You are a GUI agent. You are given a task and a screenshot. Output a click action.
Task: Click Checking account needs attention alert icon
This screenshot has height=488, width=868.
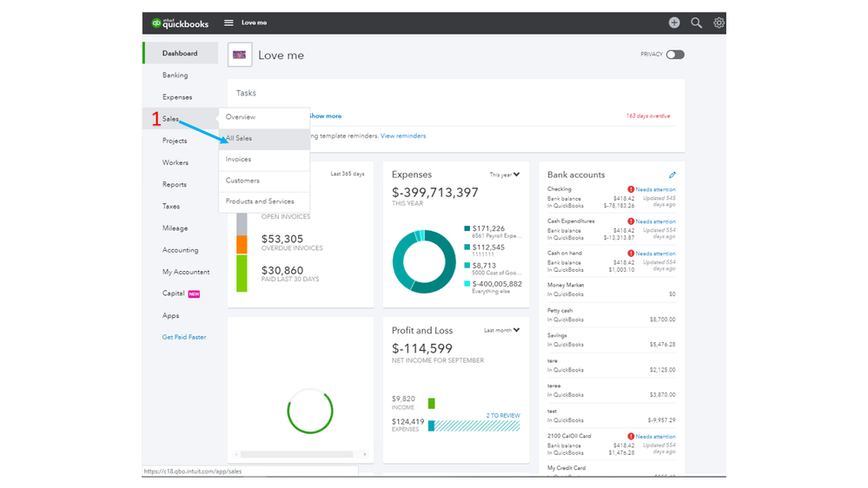click(x=631, y=189)
